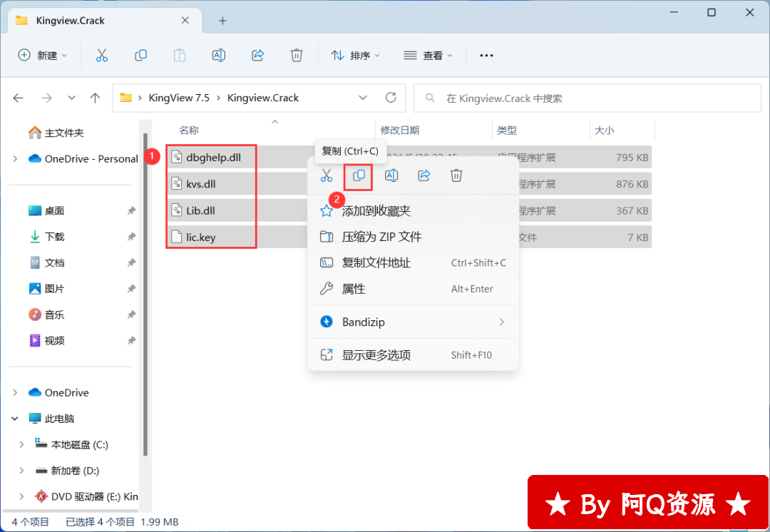Expand the OneDrive node chevron

click(x=15, y=392)
